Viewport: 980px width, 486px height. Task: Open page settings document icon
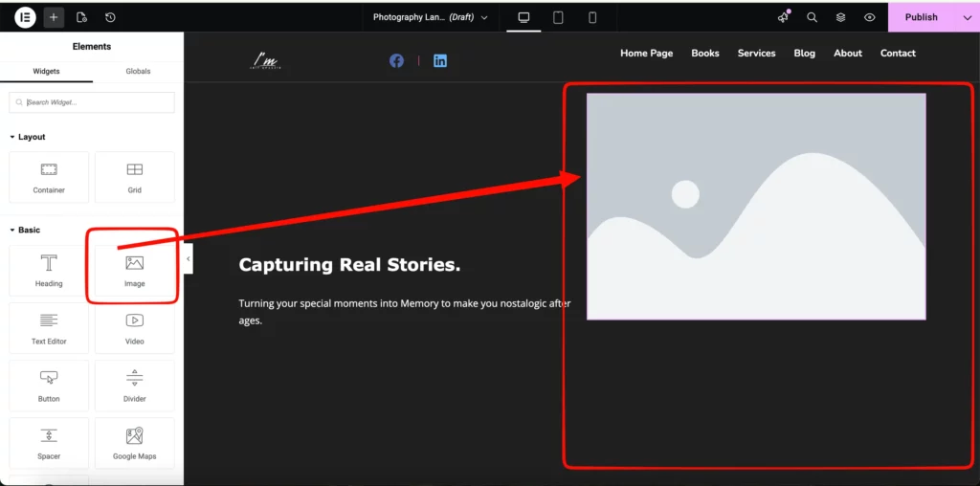tap(81, 17)
